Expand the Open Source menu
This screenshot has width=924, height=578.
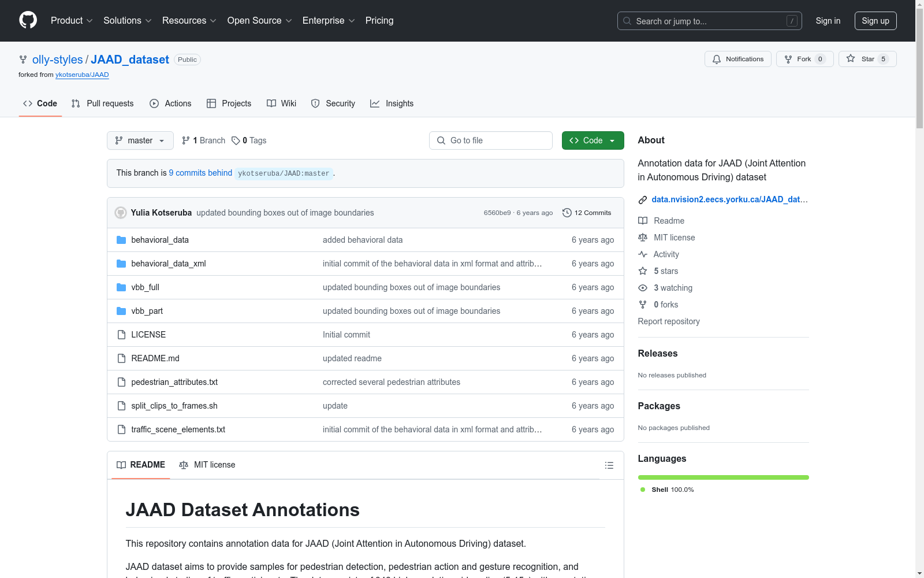click(260, 20)
